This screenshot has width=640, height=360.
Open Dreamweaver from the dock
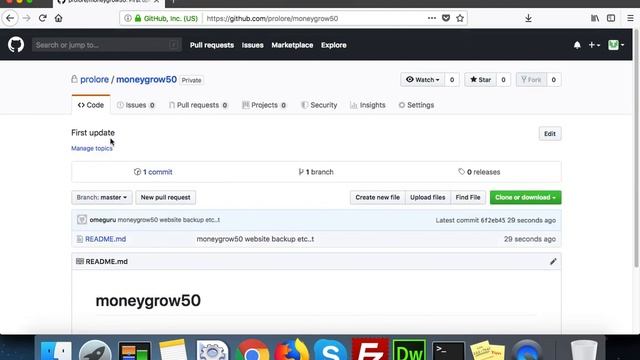(x=409, y=350)
